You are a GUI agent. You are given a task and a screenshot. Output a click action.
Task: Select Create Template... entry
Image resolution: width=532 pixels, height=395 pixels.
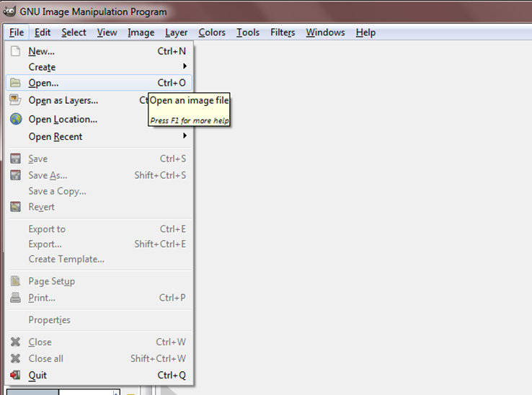[x=99, y=259]
